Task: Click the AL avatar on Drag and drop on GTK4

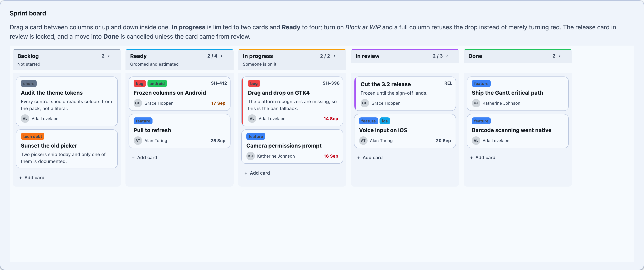Action: tap(252, 119)
